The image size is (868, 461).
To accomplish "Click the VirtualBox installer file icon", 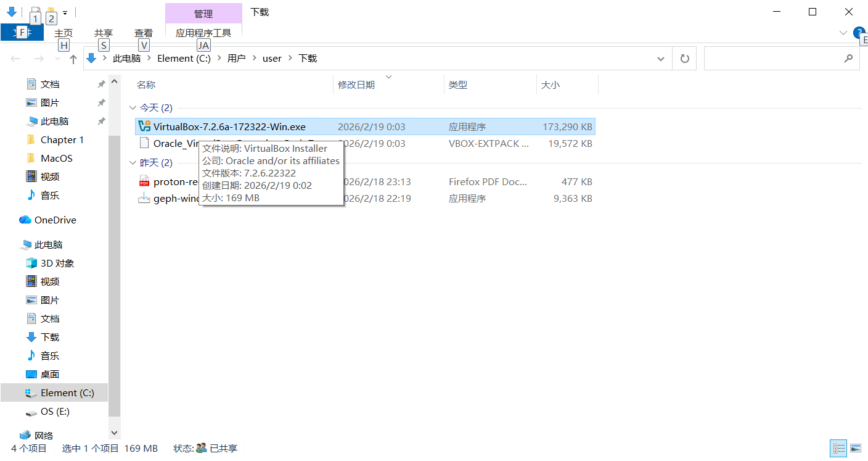I will point(144,127).
